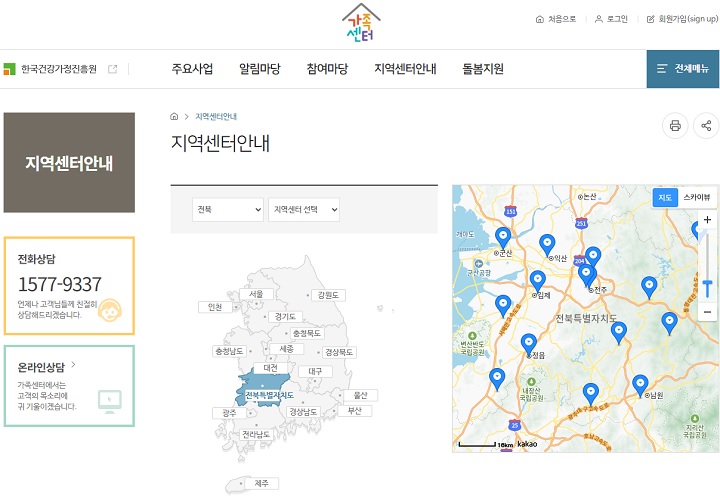This screenshot has width=720, height=502.
Task: Open the 온라인상담 link
Action: (46, 367)
